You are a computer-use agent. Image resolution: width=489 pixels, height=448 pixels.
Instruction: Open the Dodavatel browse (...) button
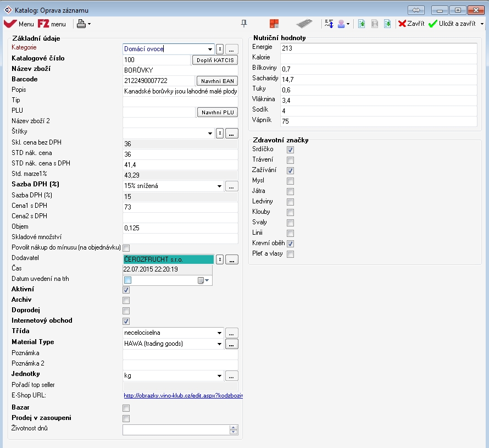232,259
